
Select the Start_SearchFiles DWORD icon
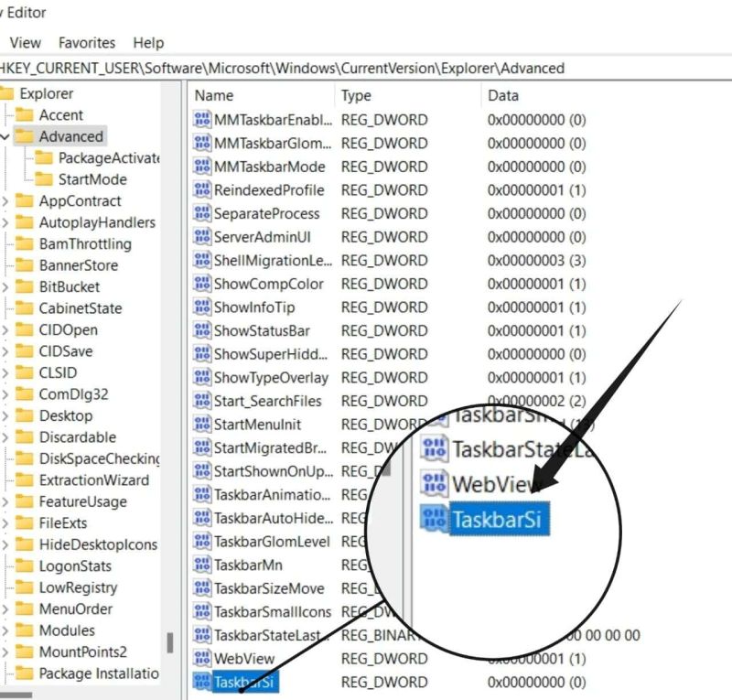point(203,401)
